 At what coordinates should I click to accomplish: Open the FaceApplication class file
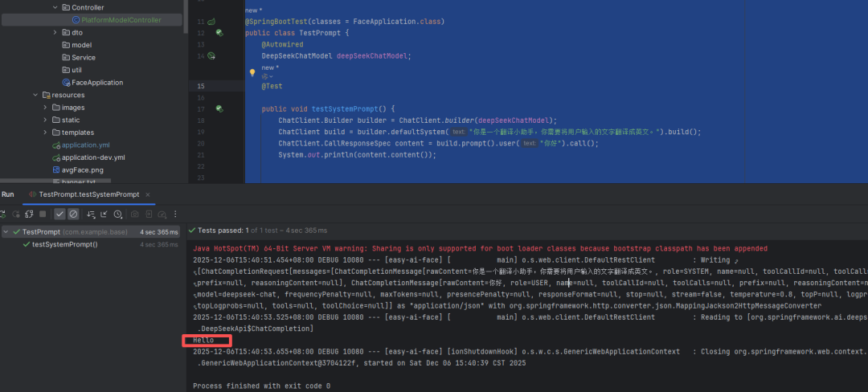click(96, 82)
